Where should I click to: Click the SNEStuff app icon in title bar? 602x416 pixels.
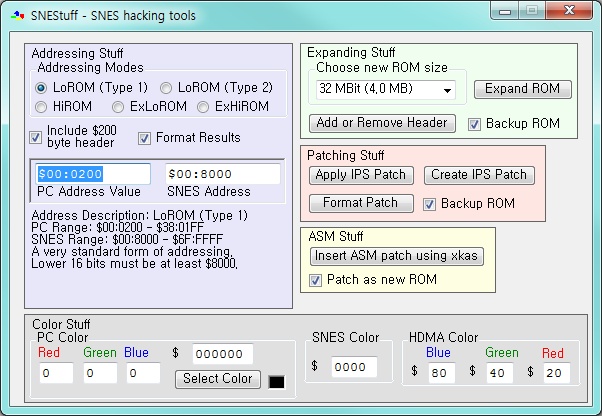point(18,16)
